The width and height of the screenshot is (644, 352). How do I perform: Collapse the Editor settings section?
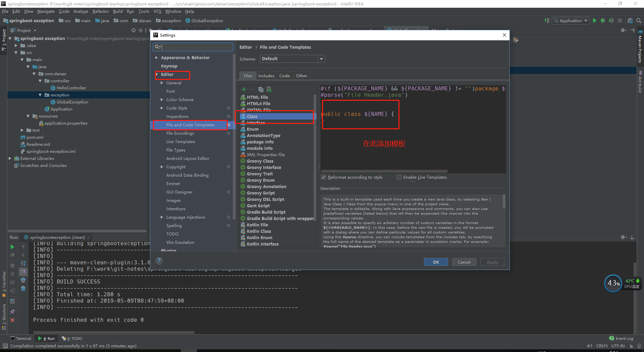[x=157, y=75]
